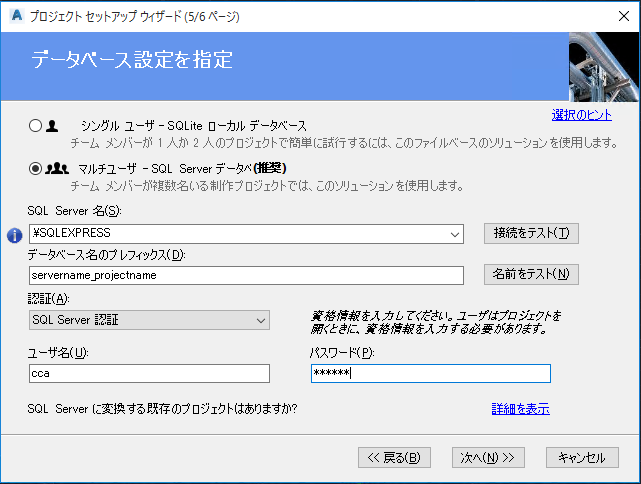Click the piping image in header banner
Viewport: 641px width, 484px height.
603,67
